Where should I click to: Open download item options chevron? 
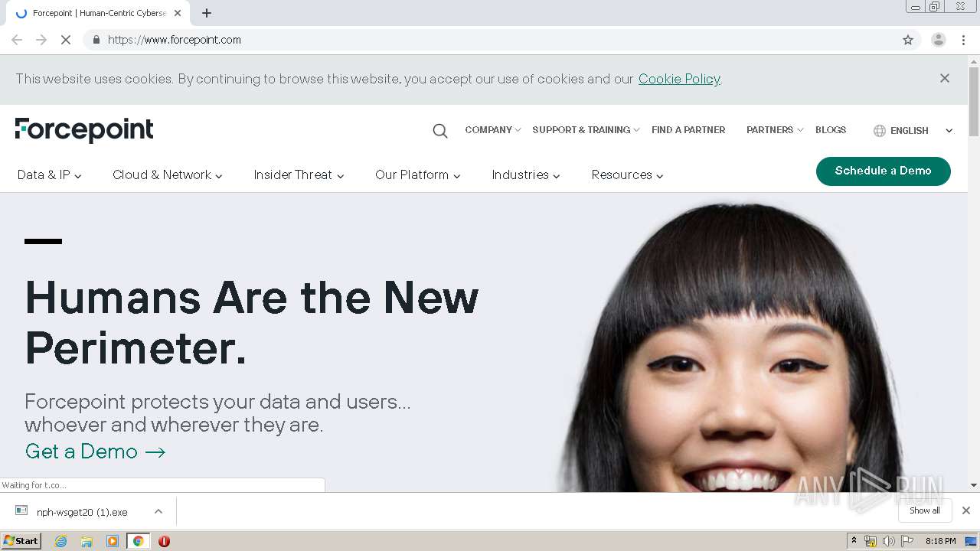[x=158, y=511]
